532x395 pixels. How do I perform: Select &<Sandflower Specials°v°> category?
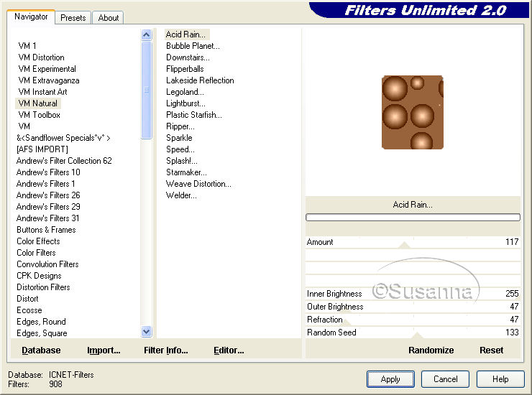pos(63,138)
